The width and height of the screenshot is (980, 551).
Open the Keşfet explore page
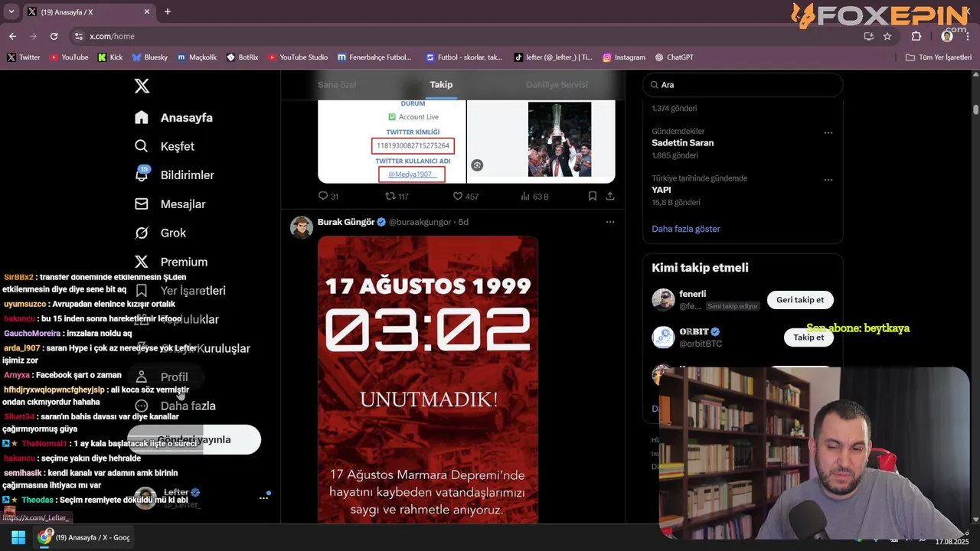pyautogui.click(x=165, y=146)
